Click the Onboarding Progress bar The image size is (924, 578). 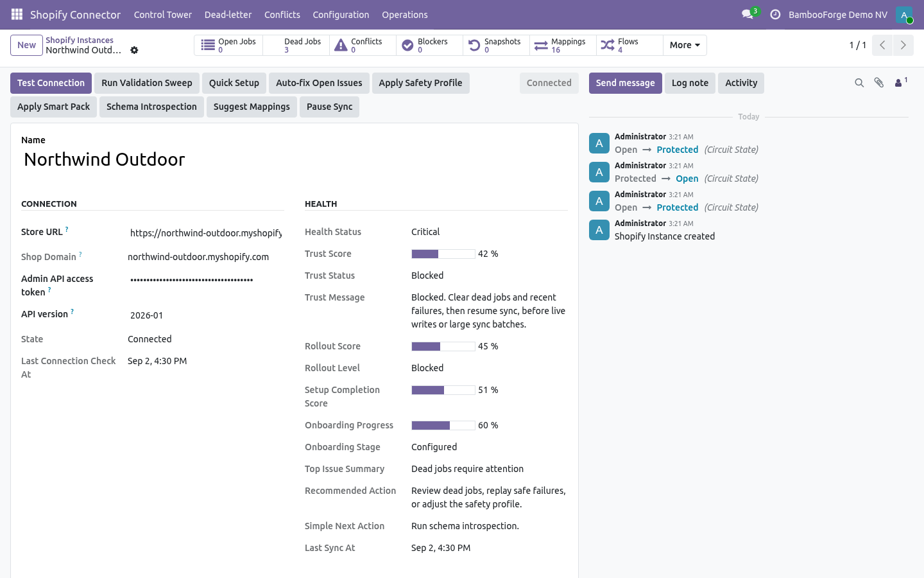click(x=443, y=425)
